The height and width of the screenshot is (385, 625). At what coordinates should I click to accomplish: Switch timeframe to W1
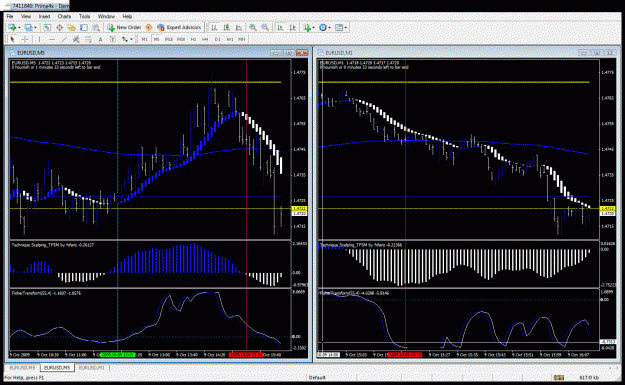230,39
